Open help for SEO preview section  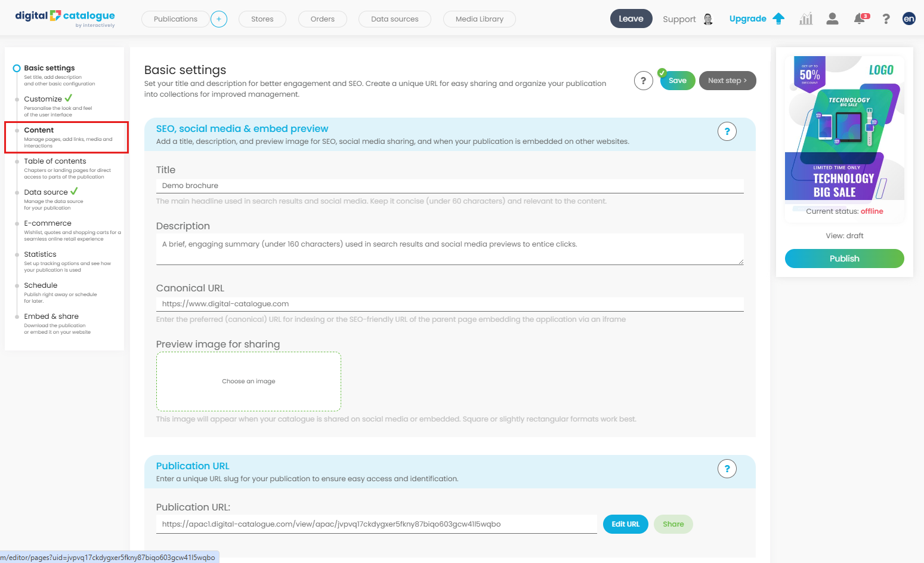727,131
